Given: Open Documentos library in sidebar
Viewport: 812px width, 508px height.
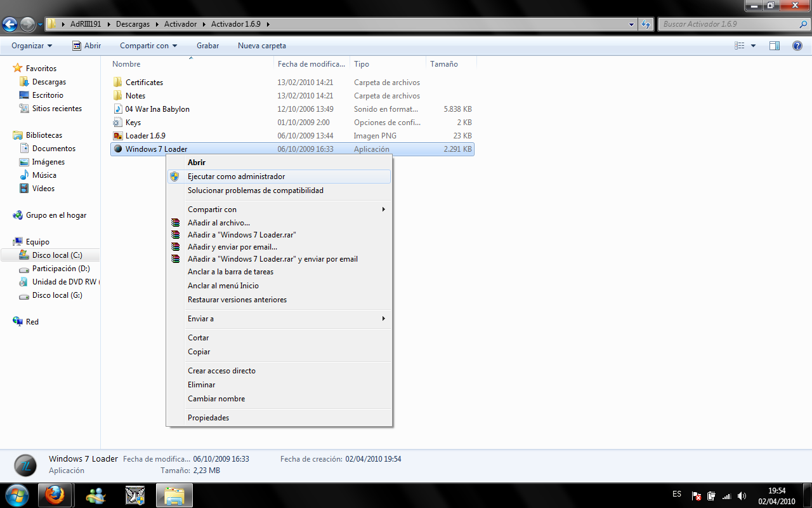Looking at the screenshot, I should coord(54,149).
